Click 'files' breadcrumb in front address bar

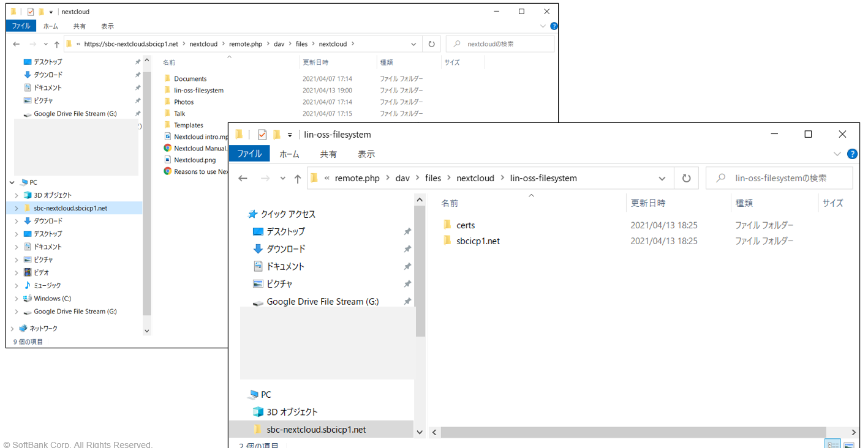pos(433,178)
